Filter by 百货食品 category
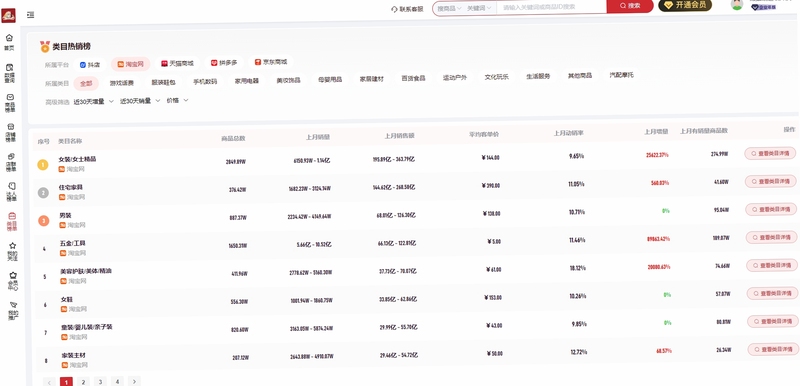This screenshot has height=386, width=800. click(413, 79)
